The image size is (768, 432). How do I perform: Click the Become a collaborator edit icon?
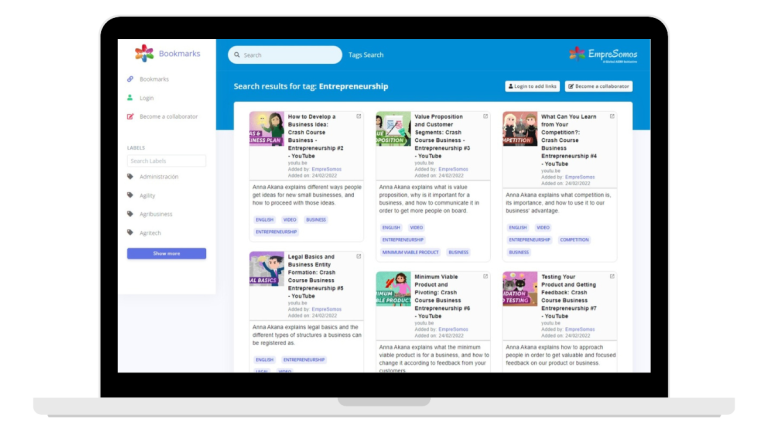coord(130,117)
